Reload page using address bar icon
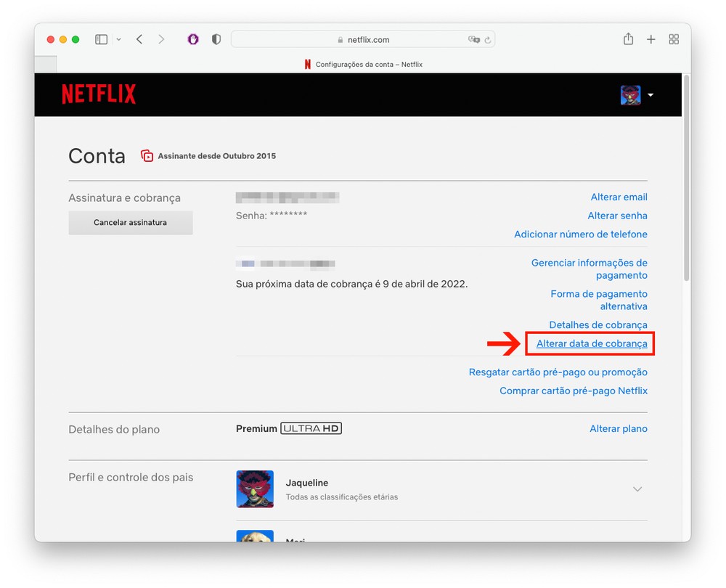The image size is (726, 588). click(488, 40)
